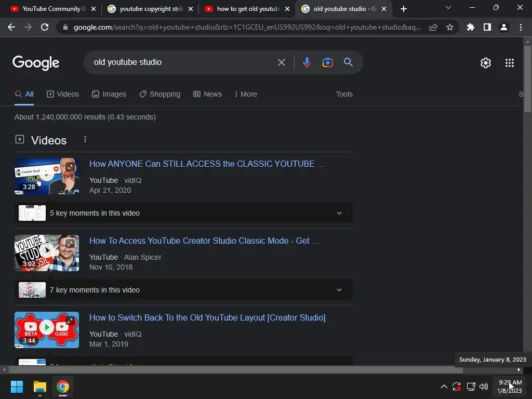This screenshot has width=532, height=399.
Task: Start voice search with microphone
Action: pos(307,62)
